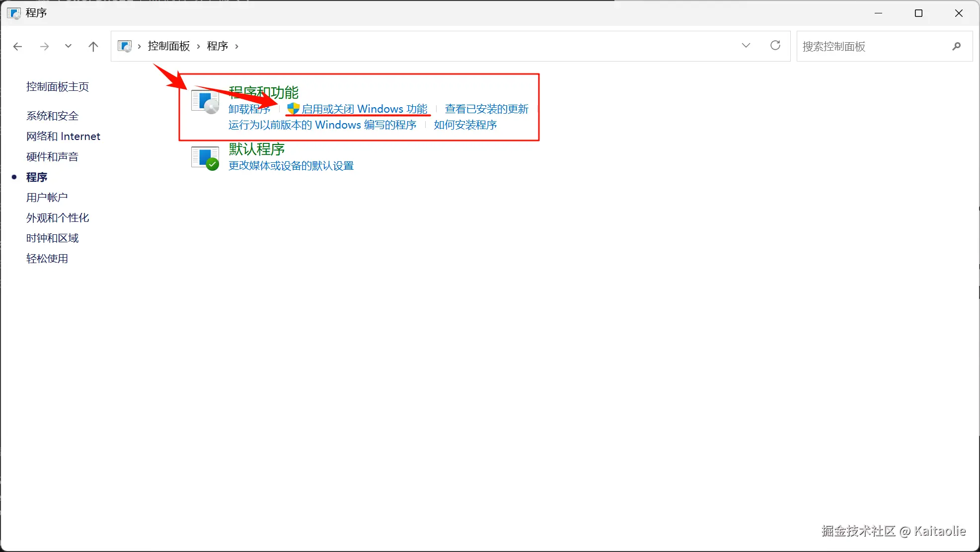Click the Default Programs icon
Image resolution: width=980 pixels, height=552 pixels.
[205, 158]
